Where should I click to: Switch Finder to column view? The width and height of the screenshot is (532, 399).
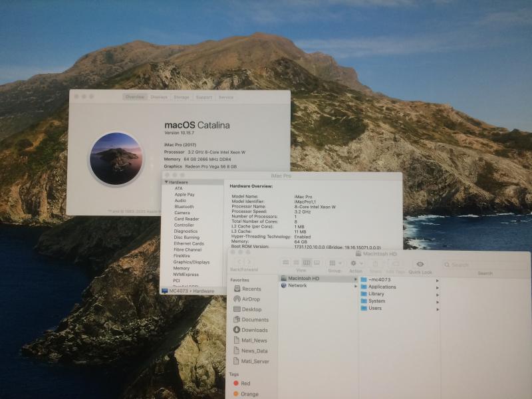coord(307,263)
